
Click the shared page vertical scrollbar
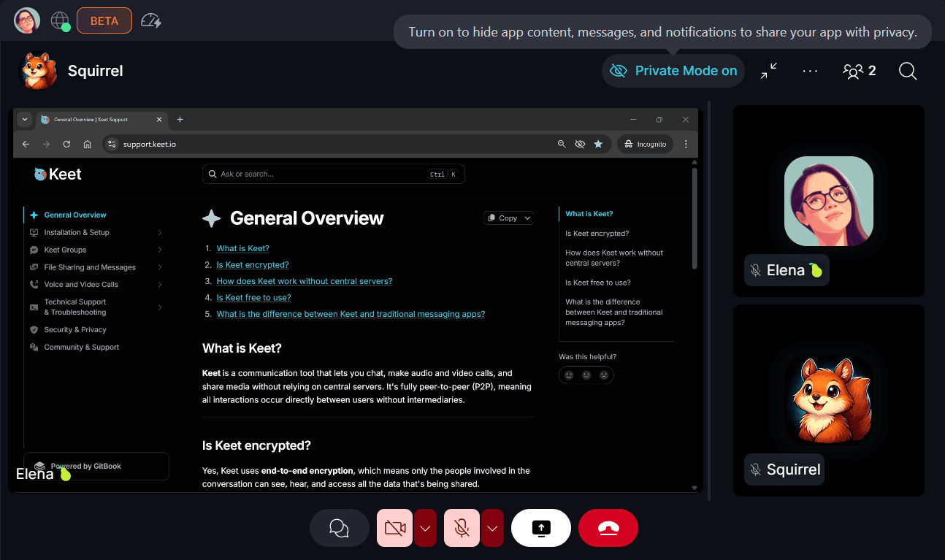tap(695, 218)
